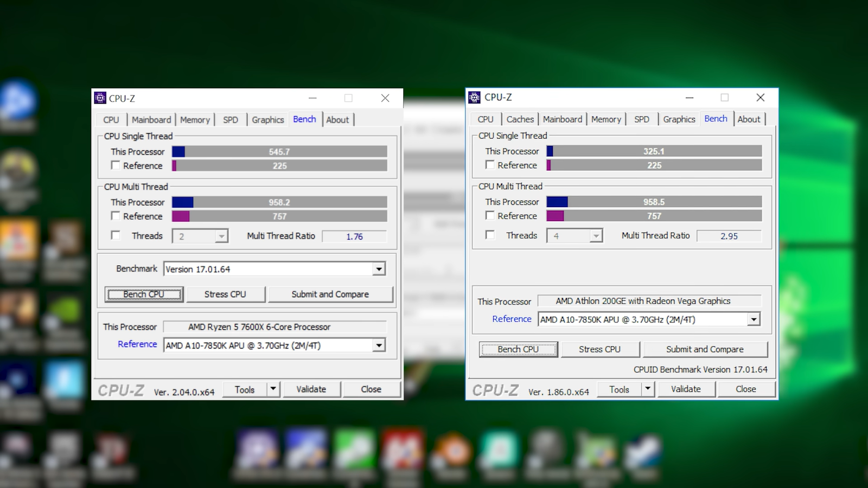This screenshot has width=868, height=488.
Task: Enable Single Thread Reference checkbox in Ryzen window
Action: (116, 165)
